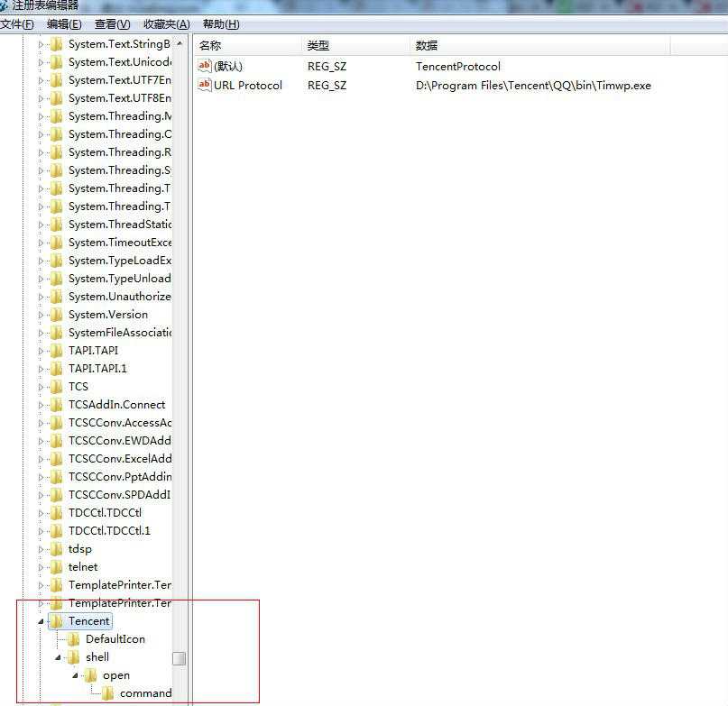Select the Tencent folder icon

point(56,621)
